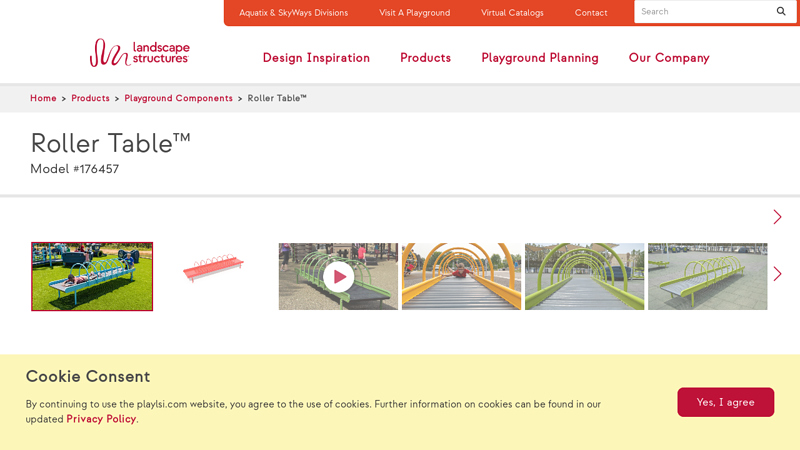Open Aquatix & SkyWays Divisions link
This screenshot has height=450, width=800.
(293, 13)
